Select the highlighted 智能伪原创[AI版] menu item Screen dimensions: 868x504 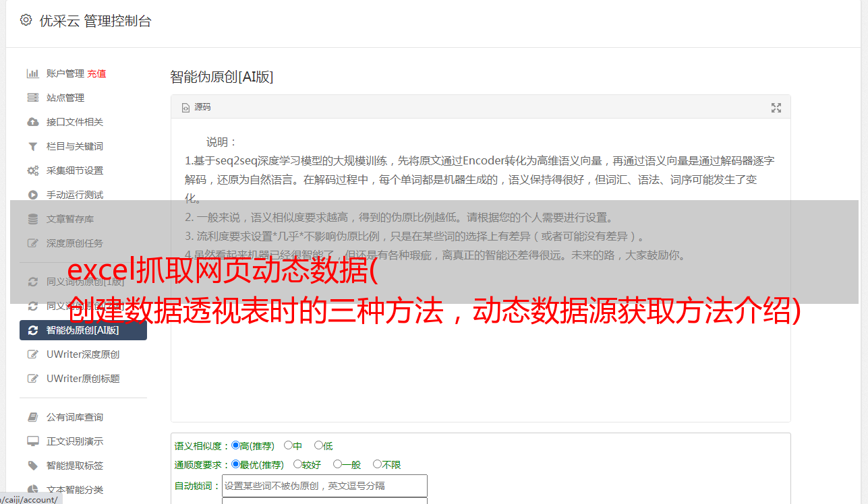[84, 330]
